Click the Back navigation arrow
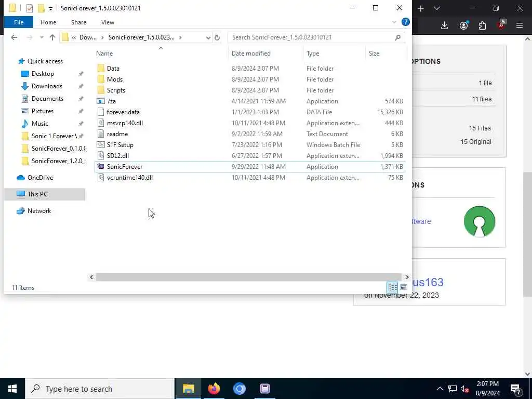The height and width of the screenshot is (399, 532). click(x=14, y=37)
